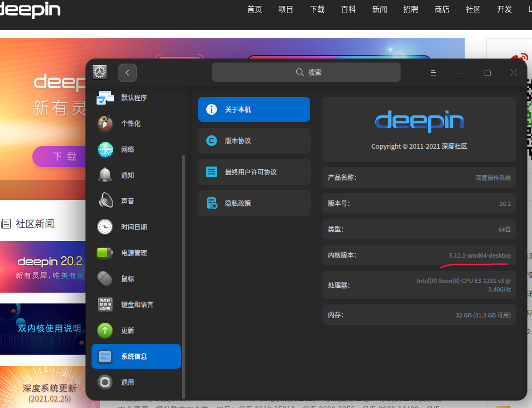Select the Notification (通知) bell icon
This screenshot has width=532, height=408.
pos(105,175)
